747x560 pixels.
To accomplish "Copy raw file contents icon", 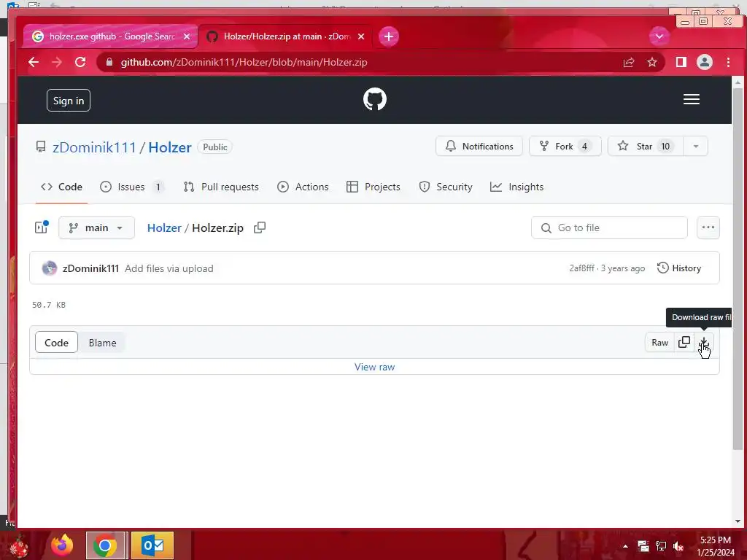I will tap(684, 343).
